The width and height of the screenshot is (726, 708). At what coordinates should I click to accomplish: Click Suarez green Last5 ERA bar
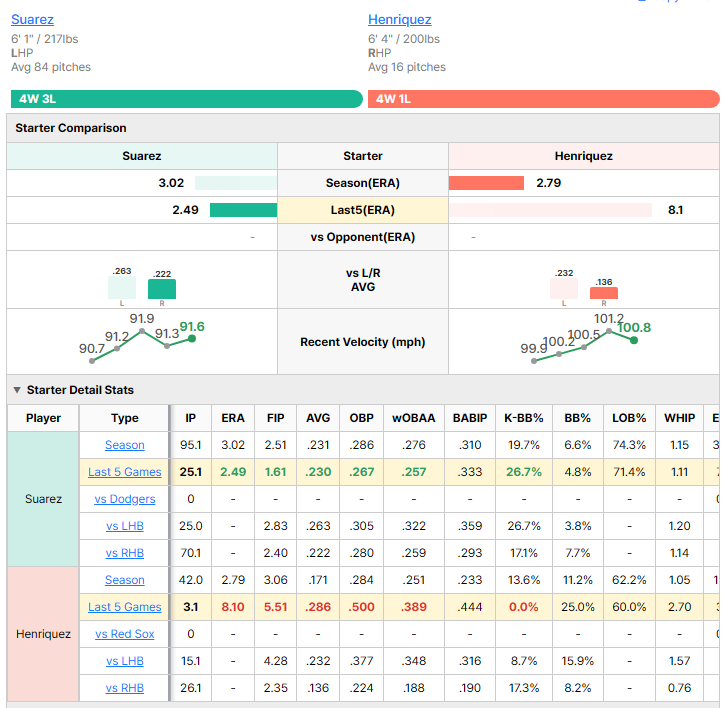click(244, 210)
